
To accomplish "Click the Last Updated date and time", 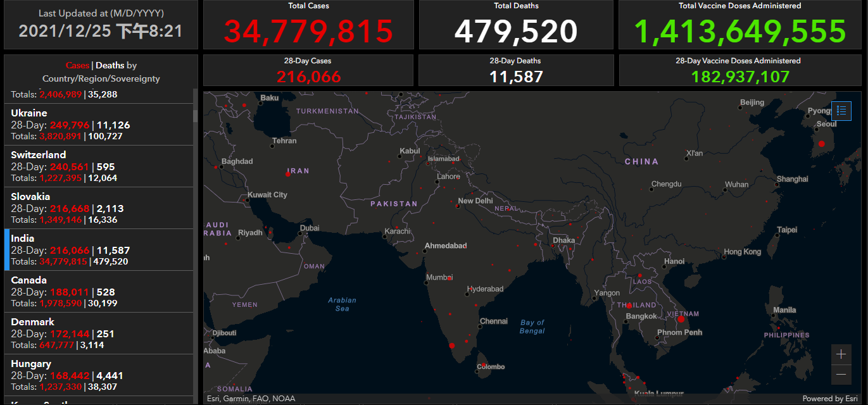I will (x=101, y=31).
